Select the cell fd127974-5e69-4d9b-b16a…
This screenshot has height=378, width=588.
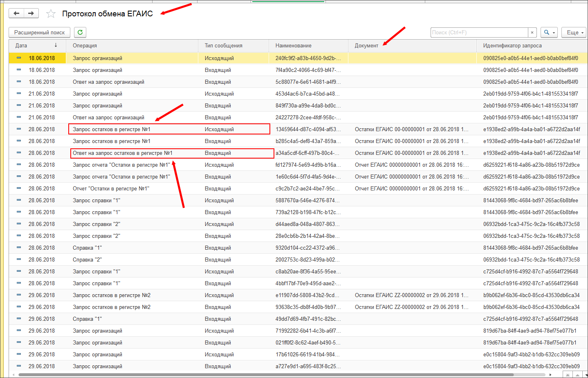308,165
